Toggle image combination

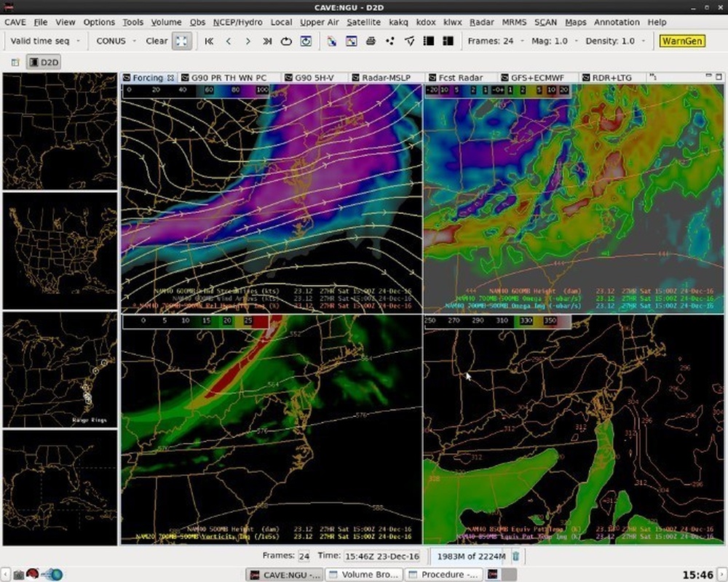pos(430,41)
